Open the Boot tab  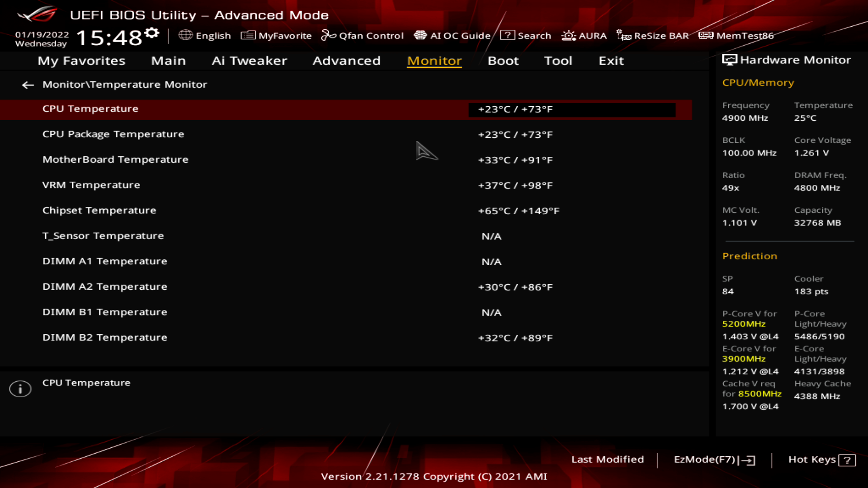[x=503, y=61]
